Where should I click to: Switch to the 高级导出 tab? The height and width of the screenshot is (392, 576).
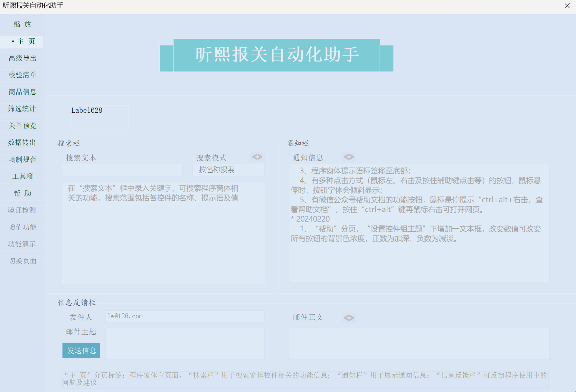22,58
